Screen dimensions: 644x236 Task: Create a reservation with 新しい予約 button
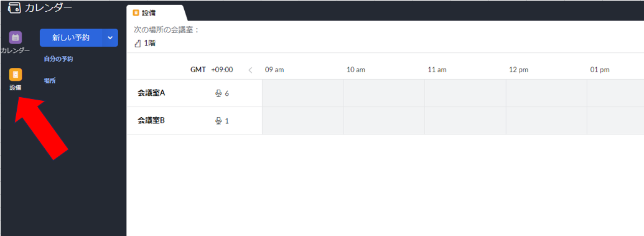pyautogui.click(x=71, y=37)
